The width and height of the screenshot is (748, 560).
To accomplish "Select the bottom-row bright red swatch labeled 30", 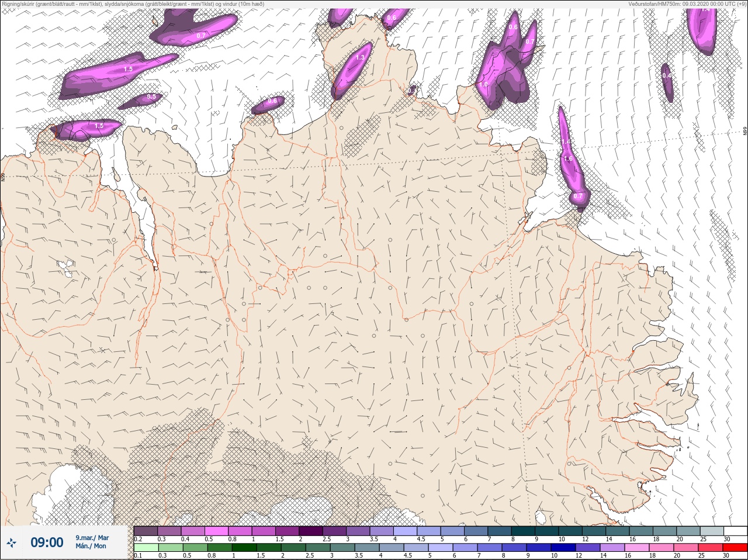I will point(735,548).
